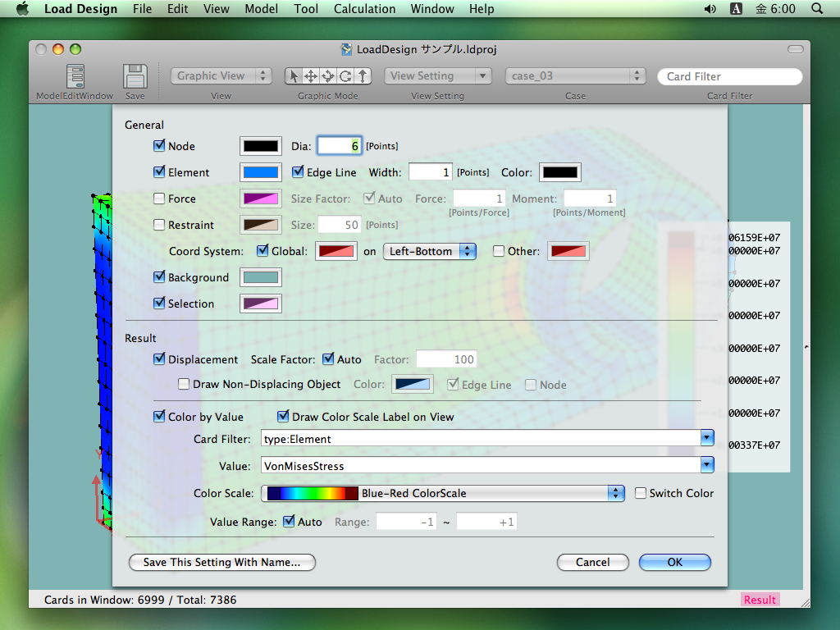Open Spotlight search magnifier
Viewport: 840px width, 630px height.
point(817,8)
